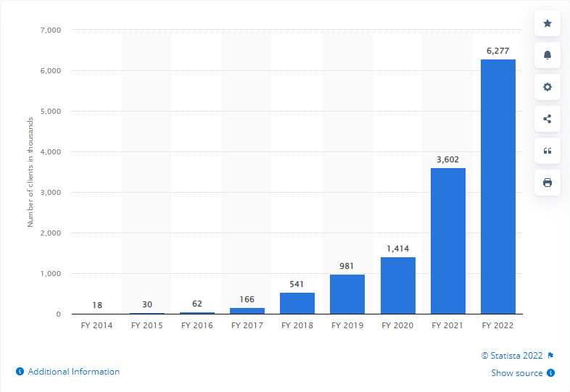Image resolution: width=570 pixels, height=392 pixels.
Task: Click the 541 data label
Action: [297, 284]
